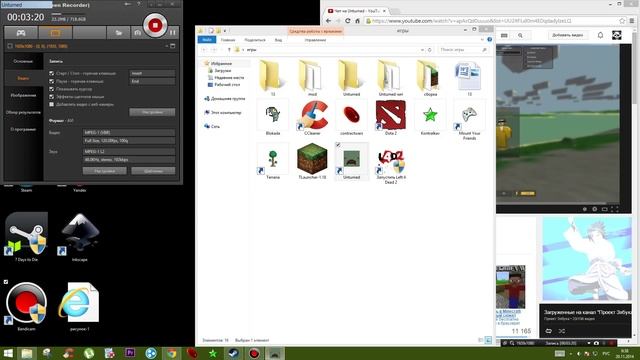This screenshot has width=640, height=360.
Task: Stop recording with Bandicam's red record button
Action: coord(155,25)
